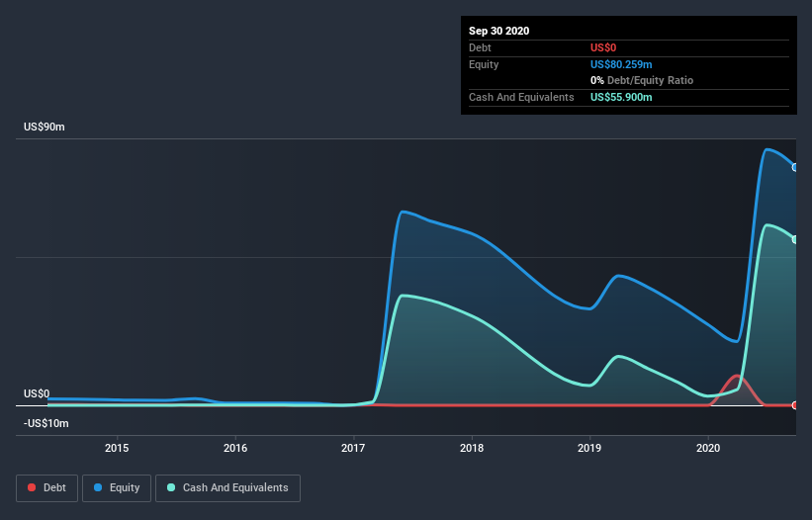Click the -US$10m y-axis label

pos(46,424)
